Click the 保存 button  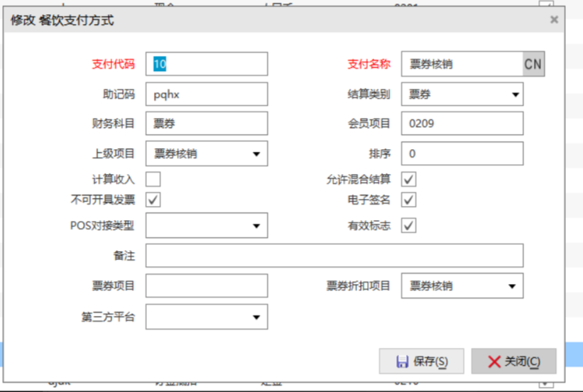pyautogui.click(x=422, y=361)
